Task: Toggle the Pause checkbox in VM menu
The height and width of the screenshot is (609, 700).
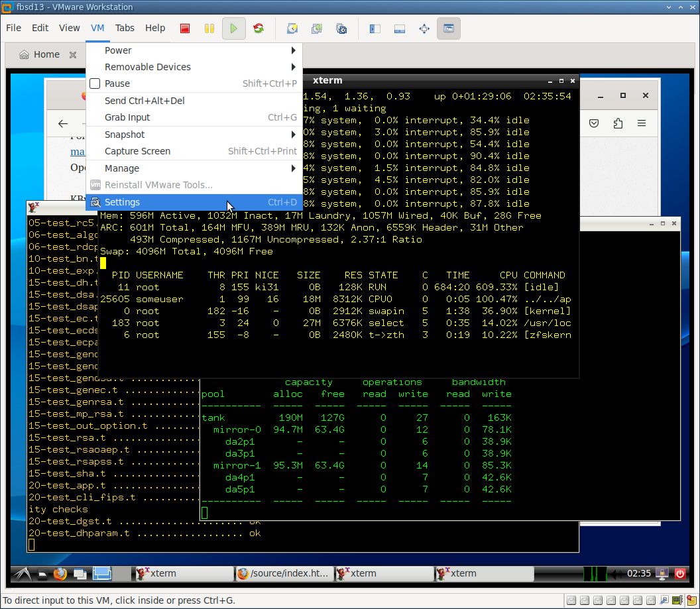Action: tap(95, 83)
